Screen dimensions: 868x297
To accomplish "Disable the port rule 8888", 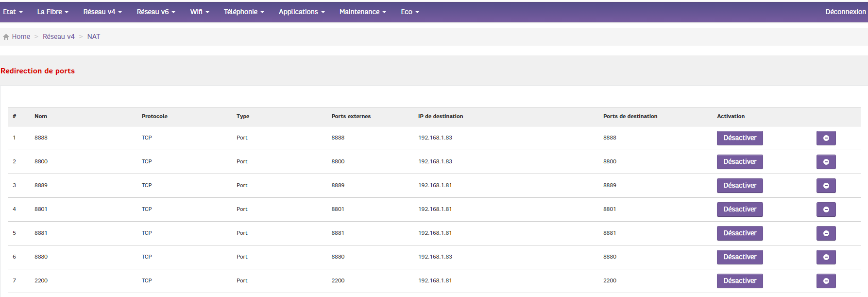I will pos(739,138).
